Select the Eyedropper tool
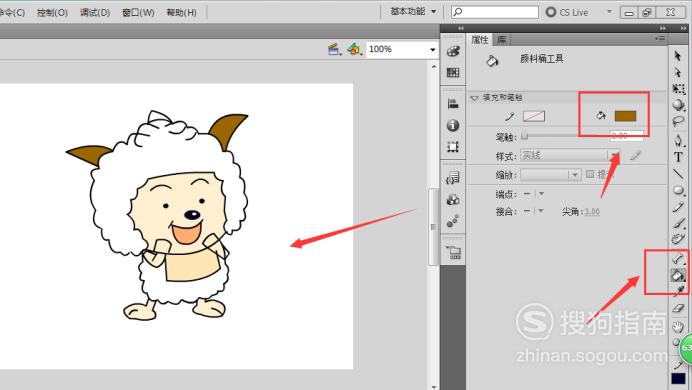Image resolution: width=692 pixels, height=390 pixels. [x=680, y=290]
